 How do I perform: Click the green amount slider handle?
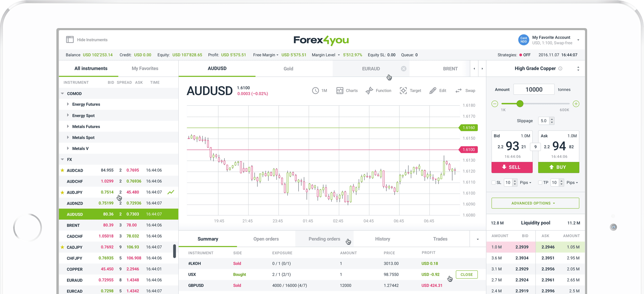520,104
